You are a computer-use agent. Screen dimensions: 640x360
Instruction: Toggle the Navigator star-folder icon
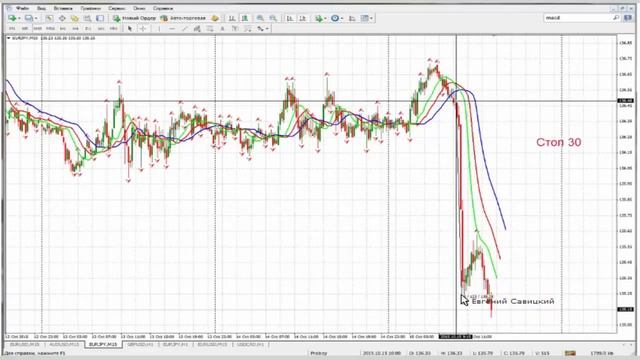click(x=75, y=18)
